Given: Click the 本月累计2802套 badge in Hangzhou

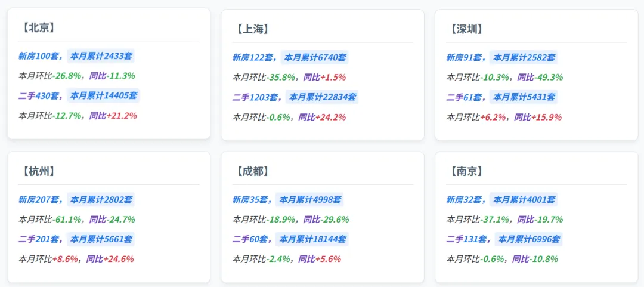Looking at the screenshot, I should coord(101,200).
